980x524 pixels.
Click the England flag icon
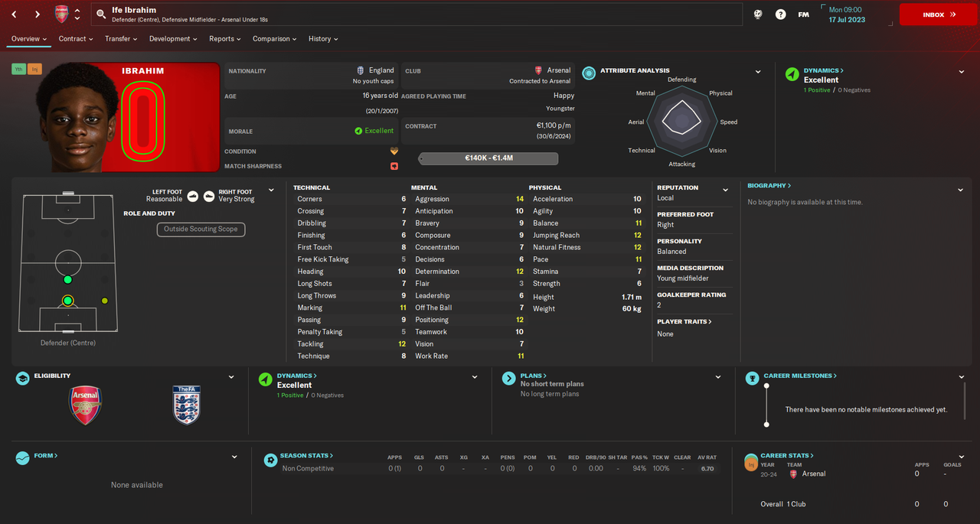[361, 70]
